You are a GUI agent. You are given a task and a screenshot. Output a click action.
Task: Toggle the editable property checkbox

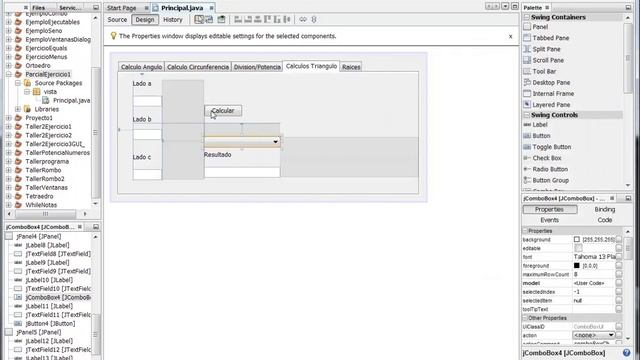point(578,248)
